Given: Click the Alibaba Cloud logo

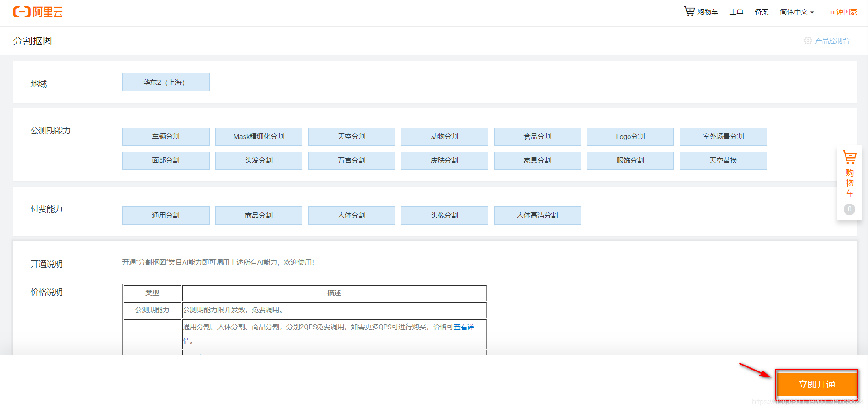Looking at the screenshot, I should point(38,12).
